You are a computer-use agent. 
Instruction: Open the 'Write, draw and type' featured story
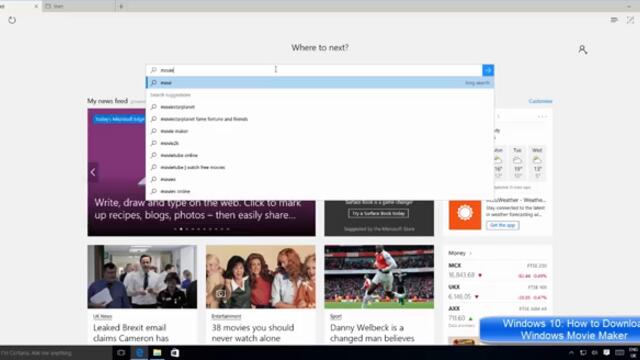point(198,209)
